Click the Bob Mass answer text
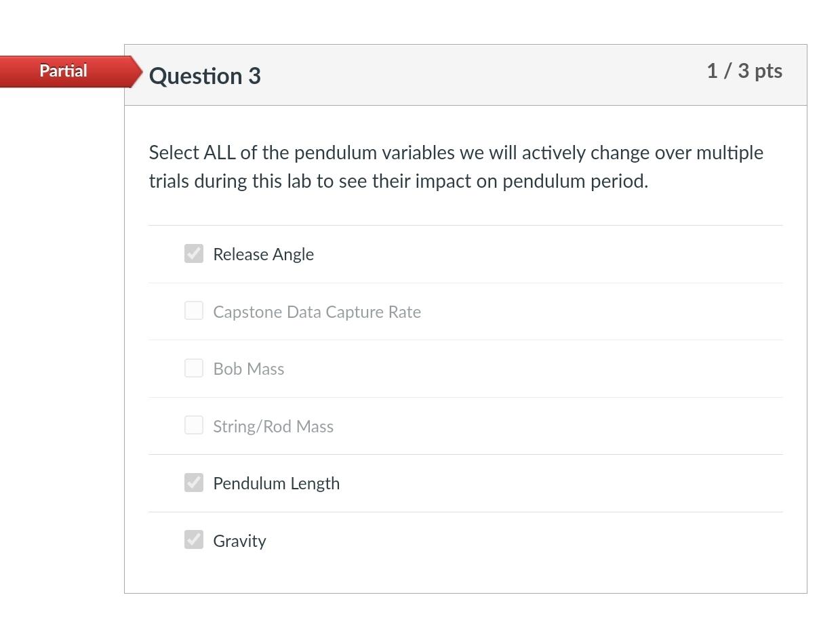The image size is (840, 633). click(248, 368)
